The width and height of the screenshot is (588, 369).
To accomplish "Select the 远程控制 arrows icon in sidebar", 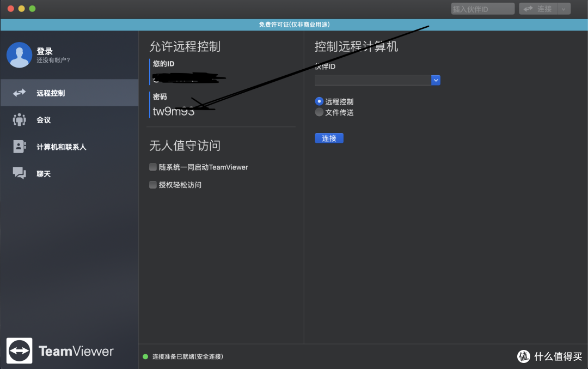I will tap(19, 93).
